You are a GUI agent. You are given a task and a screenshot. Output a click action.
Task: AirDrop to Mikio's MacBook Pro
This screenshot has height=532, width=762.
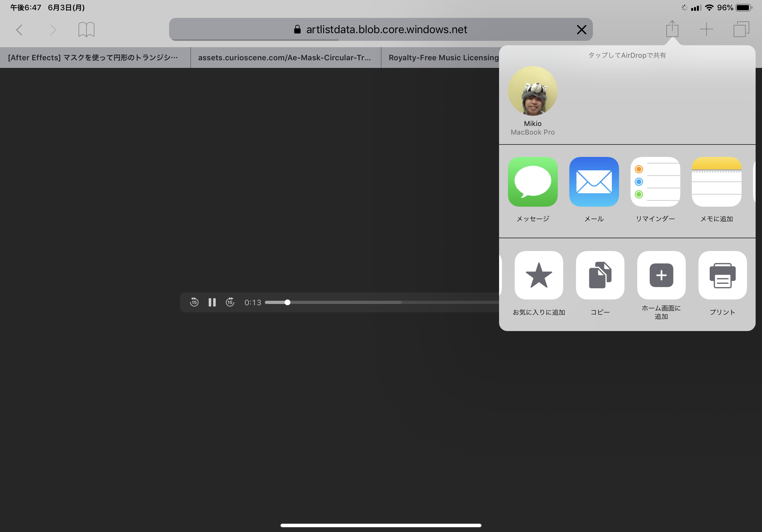[532, 91]
